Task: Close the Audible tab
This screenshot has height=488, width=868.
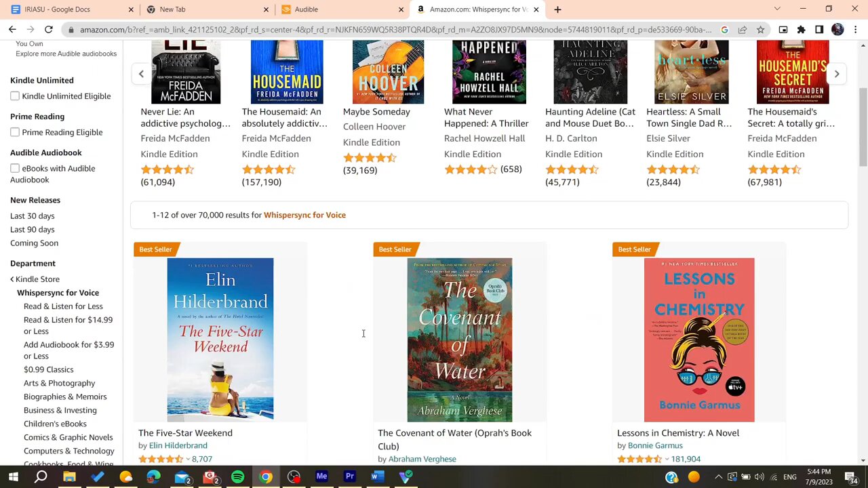Action: pyautogui.click(x=401, y=9)
